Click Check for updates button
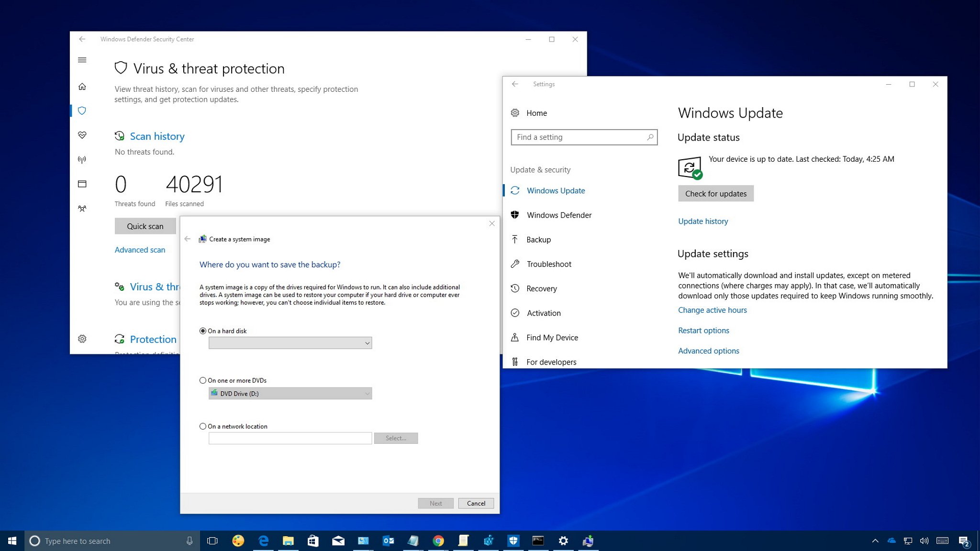Screen dimensions: 980x551 click(x=715, y=194)
